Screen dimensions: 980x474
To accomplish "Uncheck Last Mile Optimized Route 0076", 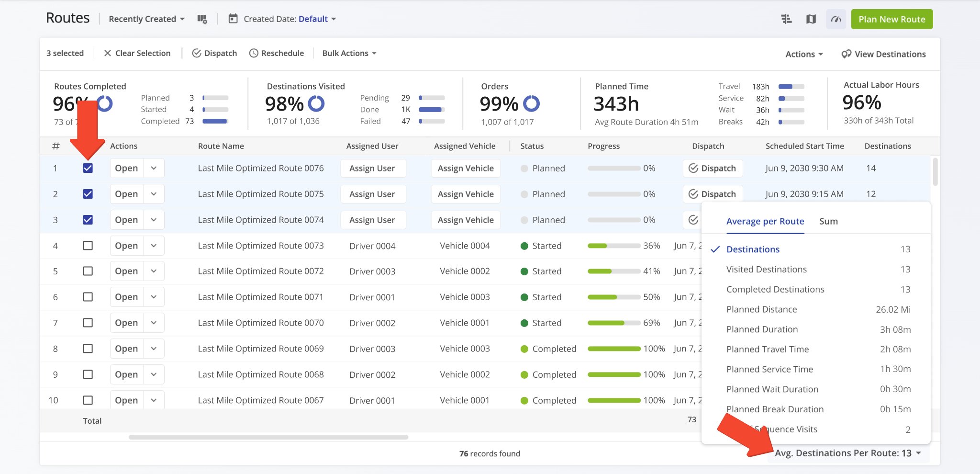I will 88,168.
